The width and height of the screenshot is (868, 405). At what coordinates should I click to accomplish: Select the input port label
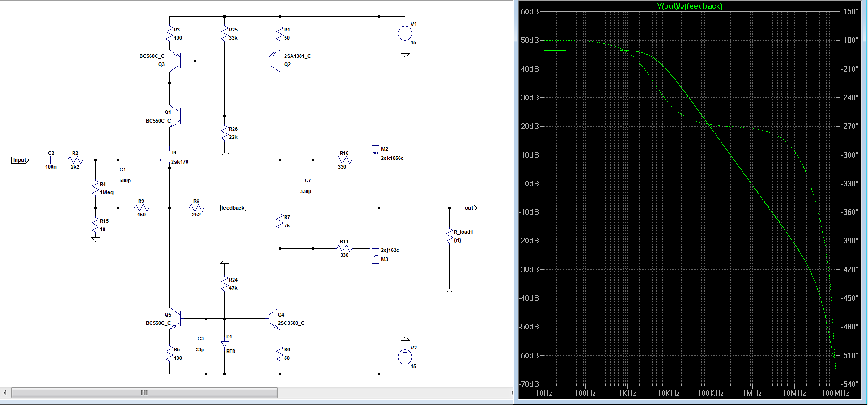(x=20, y=160)
